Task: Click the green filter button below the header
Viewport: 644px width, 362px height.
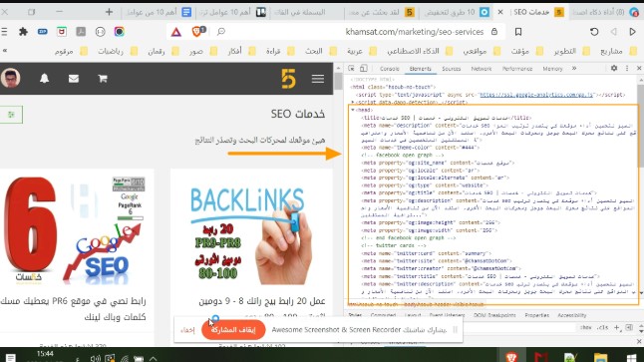Action: click(x=11, y=115)
